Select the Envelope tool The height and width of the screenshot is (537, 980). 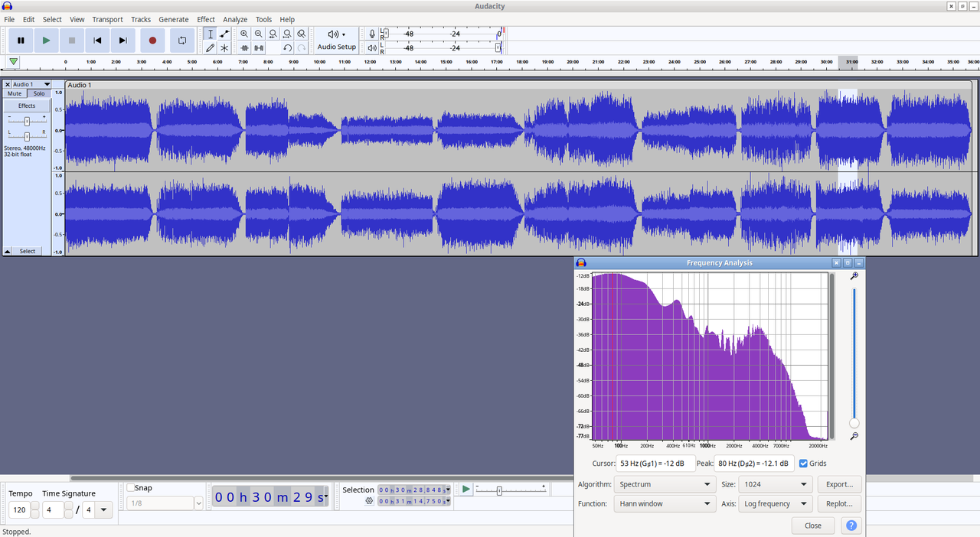(x=224, y=34)
